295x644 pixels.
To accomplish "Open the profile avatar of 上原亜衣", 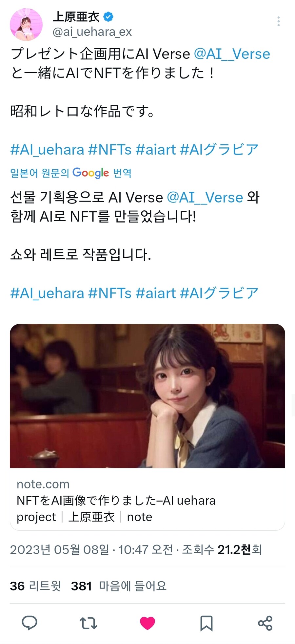I will point(26,25).
